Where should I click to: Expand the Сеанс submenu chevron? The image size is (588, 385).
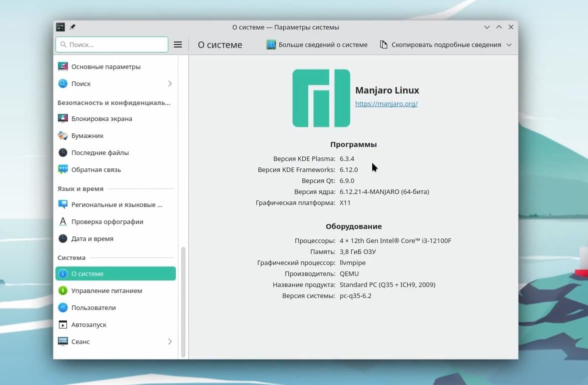[x=170, y=341]
